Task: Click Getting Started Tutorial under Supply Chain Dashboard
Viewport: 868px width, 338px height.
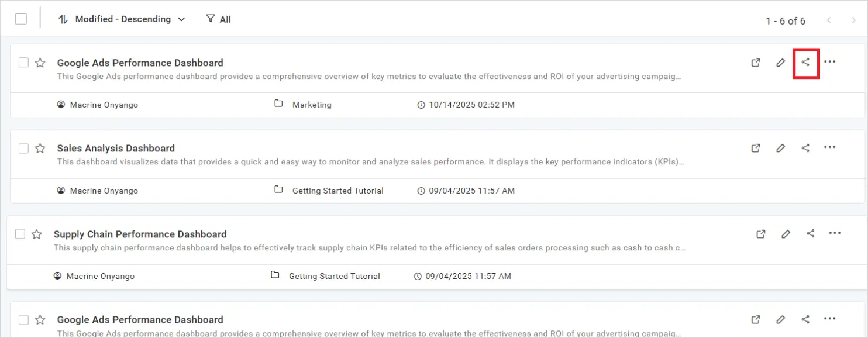Action: coord(335,276)
